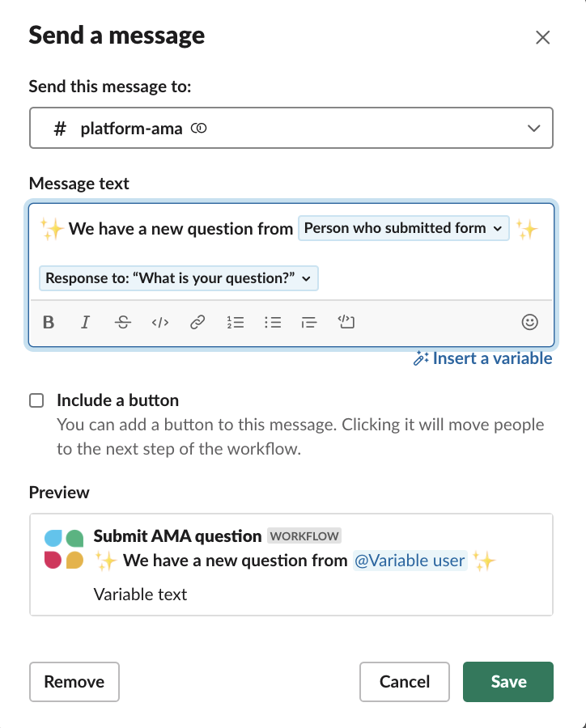This screenshot has width=586, height=728.
Task: Expand the Person who submitted form variable
Action: (x=403, y=228)
